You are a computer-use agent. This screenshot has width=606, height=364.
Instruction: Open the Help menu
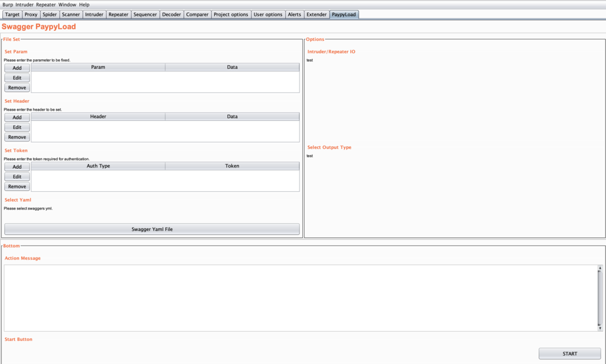coord(84,5)
